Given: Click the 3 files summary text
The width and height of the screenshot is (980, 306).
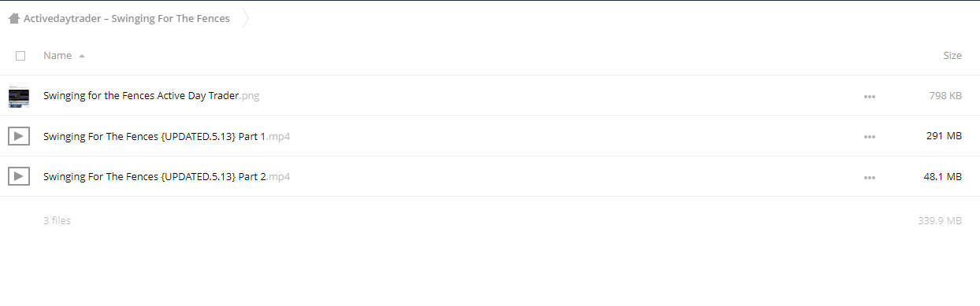Looking at the screenshot, I should tap(57, 221).
